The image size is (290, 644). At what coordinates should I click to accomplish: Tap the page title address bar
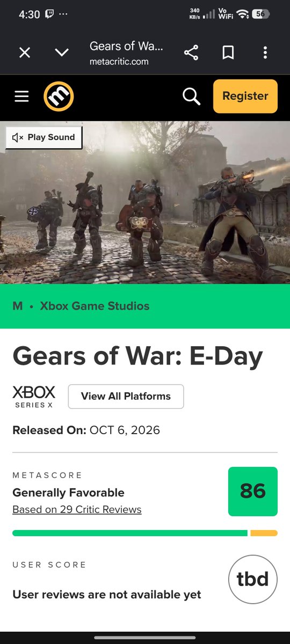(126, 53)
